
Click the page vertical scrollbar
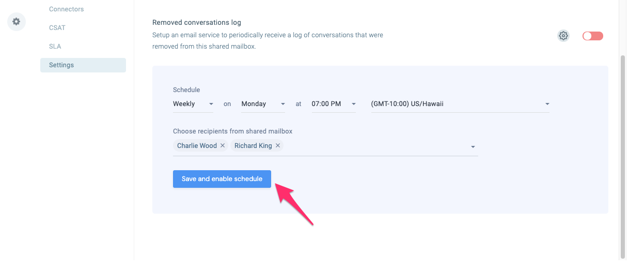click(x=623, y=156)
